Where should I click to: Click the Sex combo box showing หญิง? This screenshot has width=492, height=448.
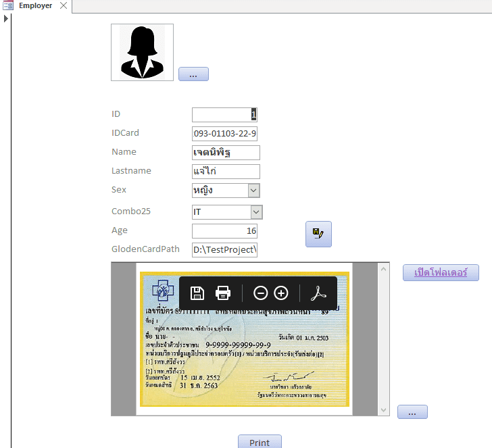pyautogui.click(x=226, y=191)
